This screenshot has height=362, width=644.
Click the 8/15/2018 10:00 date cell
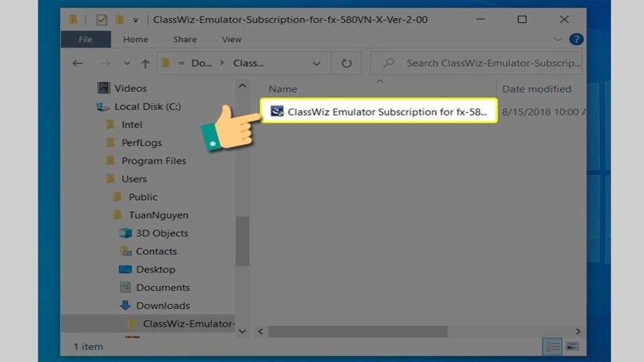click(x=544, y=112)
